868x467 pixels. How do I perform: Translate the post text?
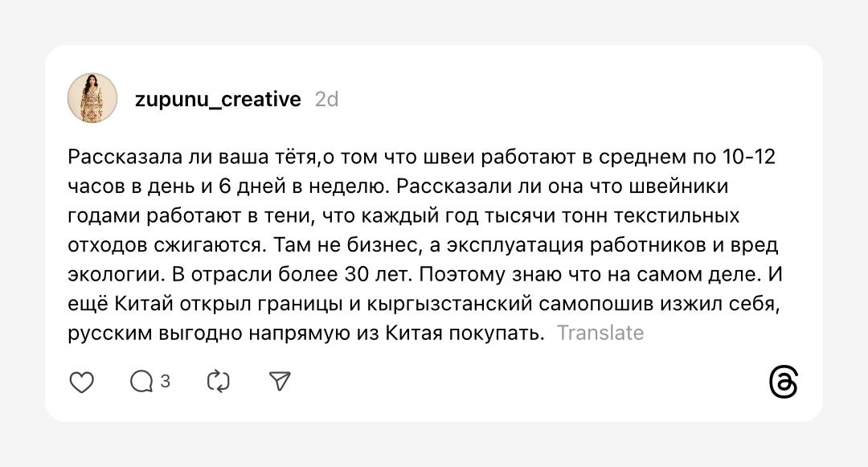(x=600, y=333)
